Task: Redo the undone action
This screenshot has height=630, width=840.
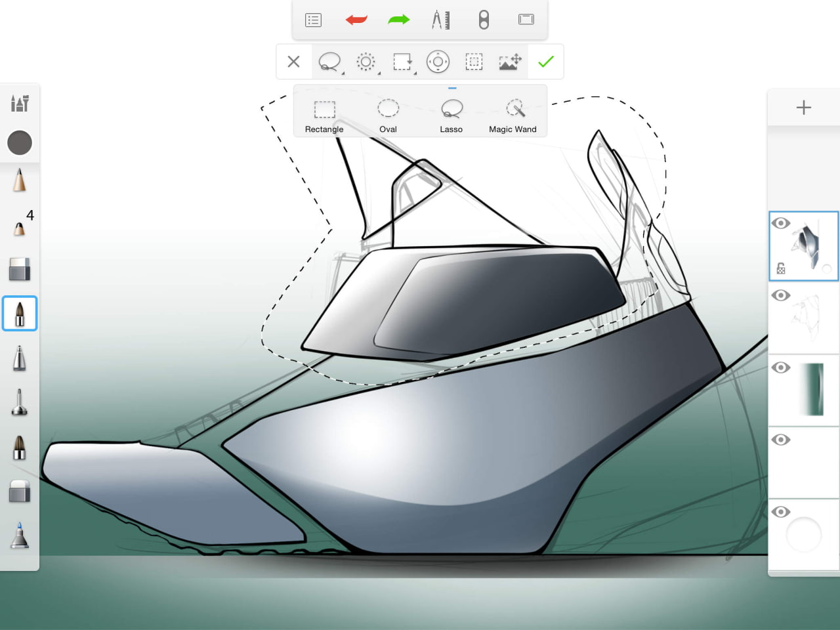Action: [398, 20]
